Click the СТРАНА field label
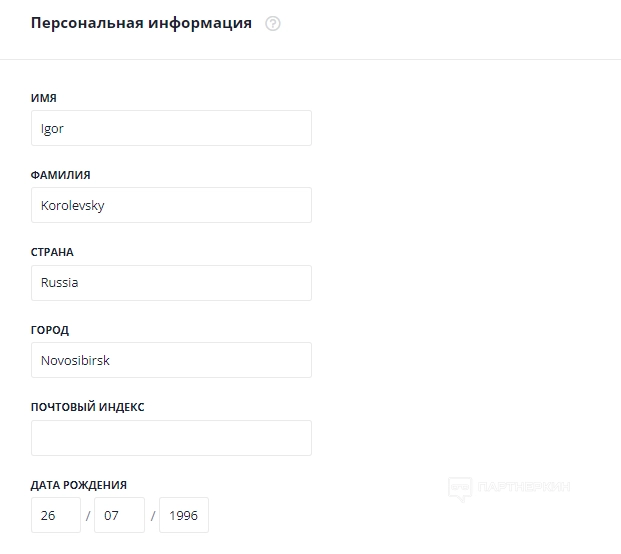 click(52, 252)
